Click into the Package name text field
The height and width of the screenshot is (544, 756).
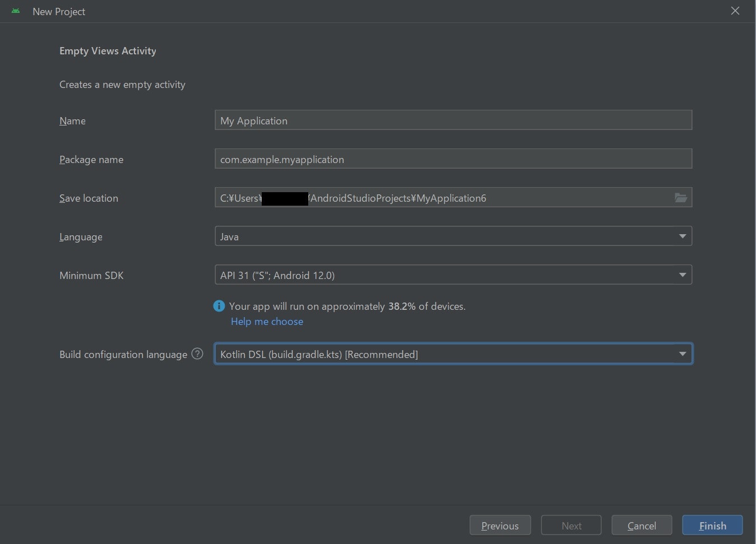click(x=453, y=159)
